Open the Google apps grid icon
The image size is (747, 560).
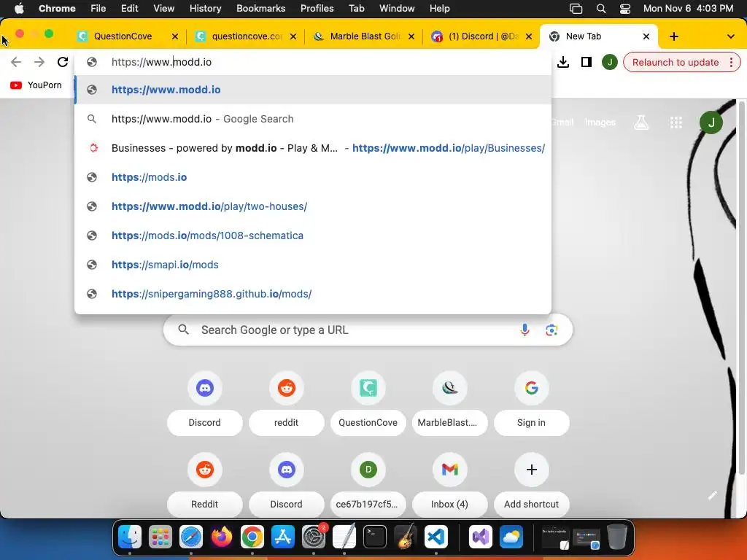(x=676, y=122)
